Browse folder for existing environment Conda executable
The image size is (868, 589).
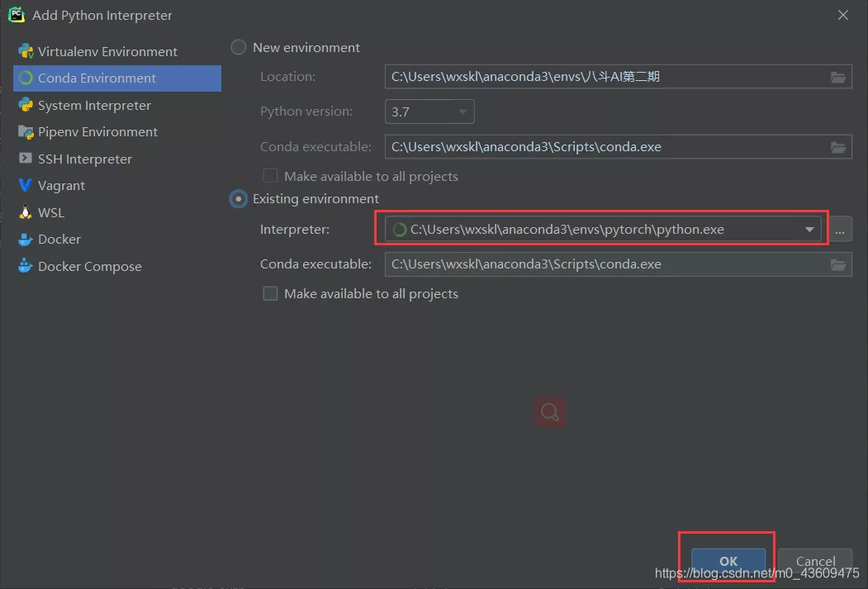point(838,264)
